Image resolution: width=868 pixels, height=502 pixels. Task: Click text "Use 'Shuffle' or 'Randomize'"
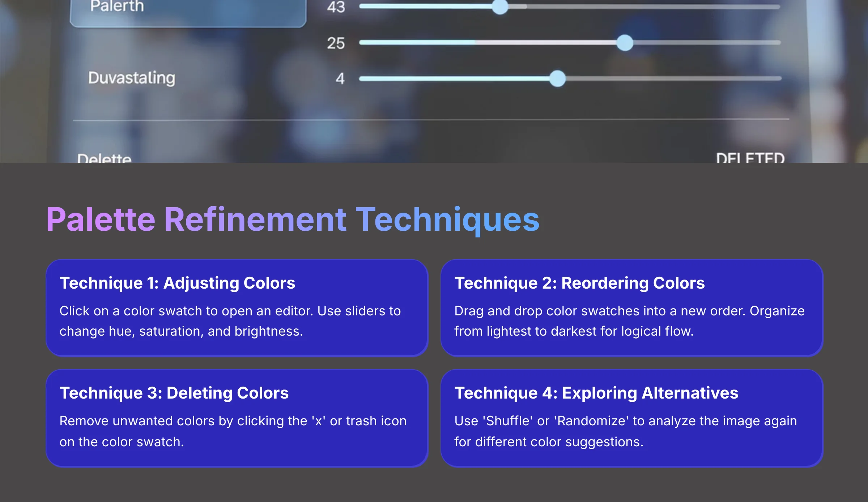tap(541, 421)
